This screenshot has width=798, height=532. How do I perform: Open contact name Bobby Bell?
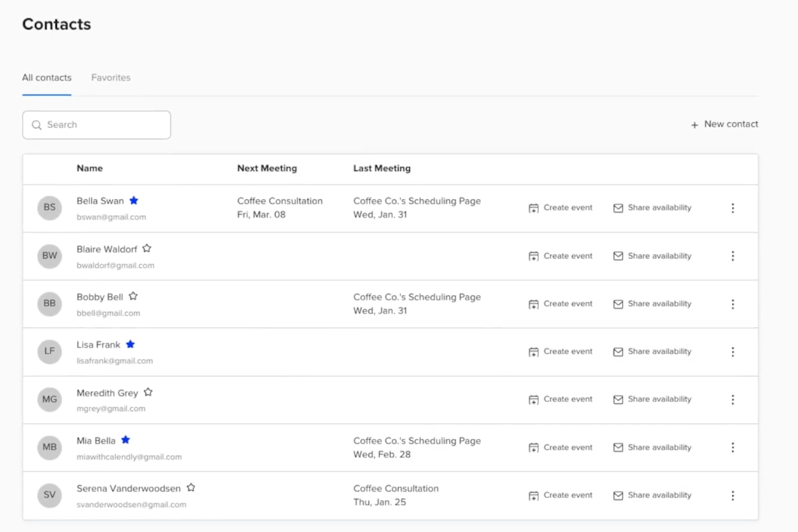pyautogui.click(x=100, y=297)
